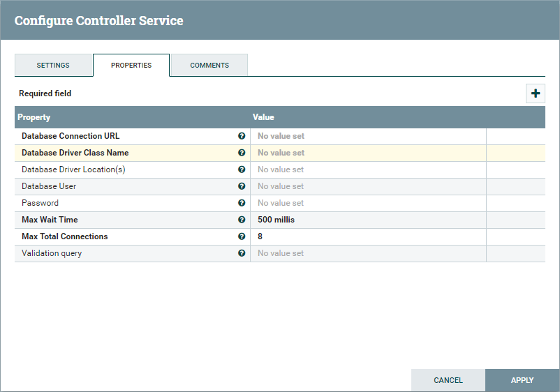Click help icon next to Max Wait Time

pos(242,220)
